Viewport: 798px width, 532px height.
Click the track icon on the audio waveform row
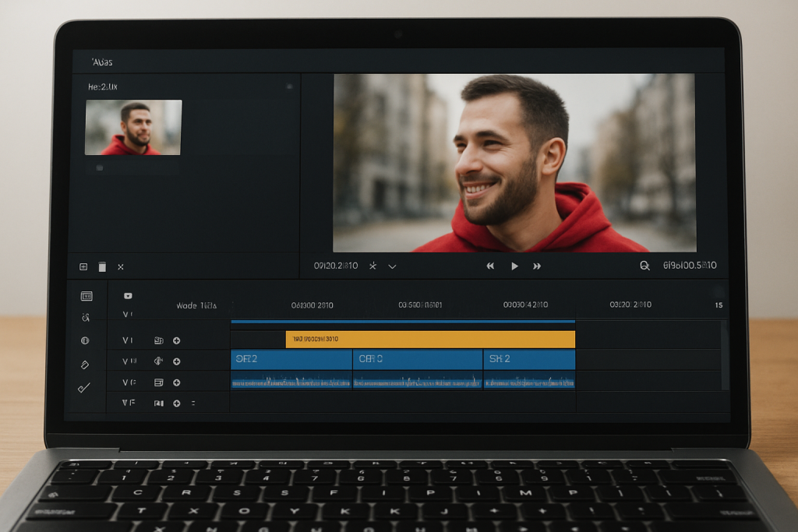(159, 382)
